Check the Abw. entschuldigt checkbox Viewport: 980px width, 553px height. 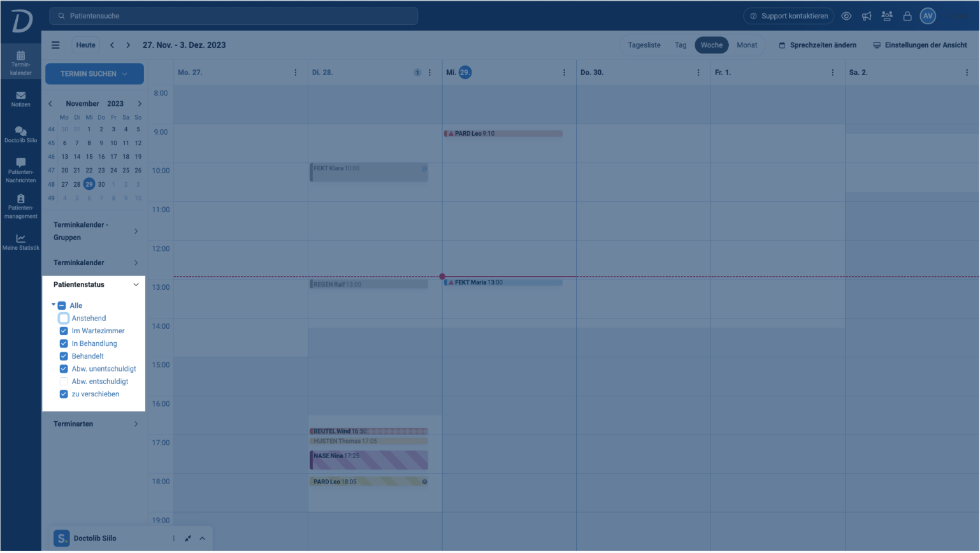pyautogui.click(x=64, y=382)
